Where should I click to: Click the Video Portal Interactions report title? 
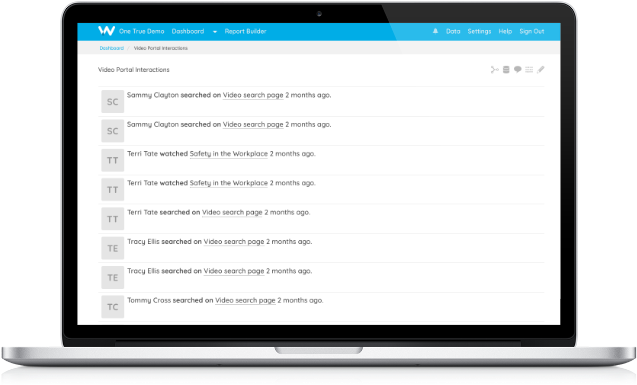[x=134, y=70]
